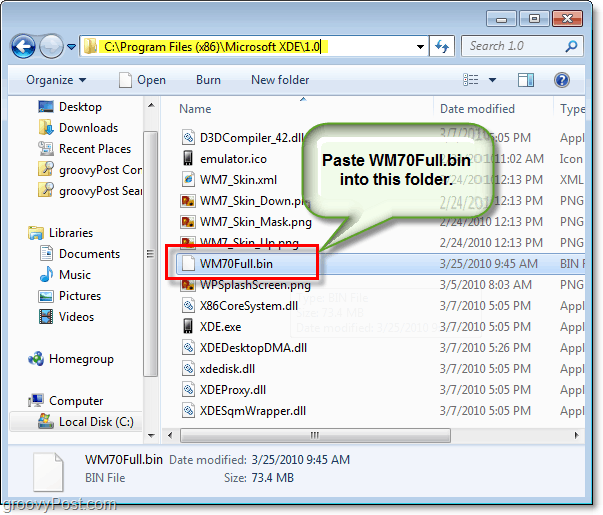Select Libraries in the navigation pane

tap(71, 233)
